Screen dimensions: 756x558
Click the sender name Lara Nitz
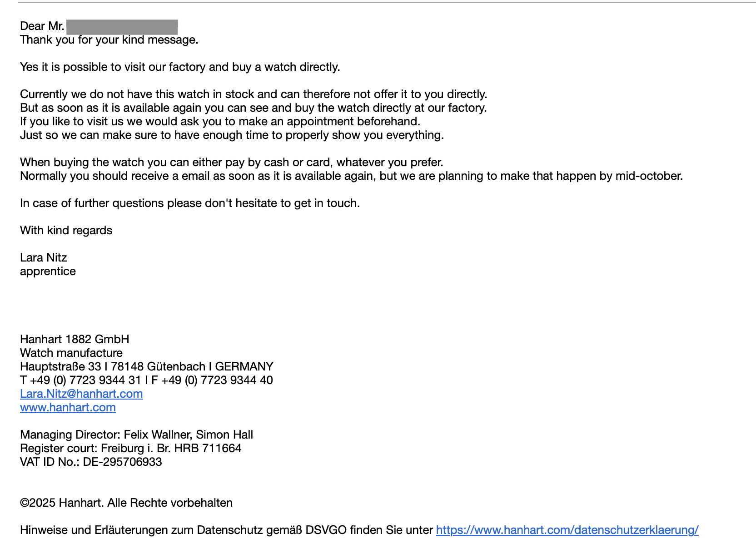[44, 258]
